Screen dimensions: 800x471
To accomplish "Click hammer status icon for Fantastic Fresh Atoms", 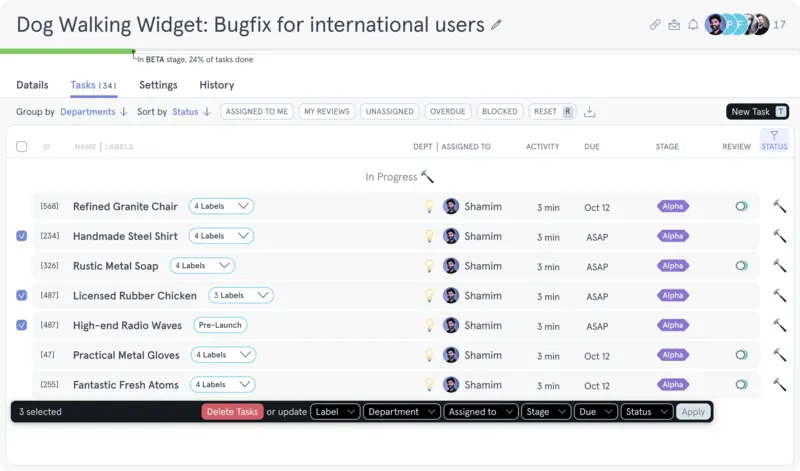I will point(779,384).
